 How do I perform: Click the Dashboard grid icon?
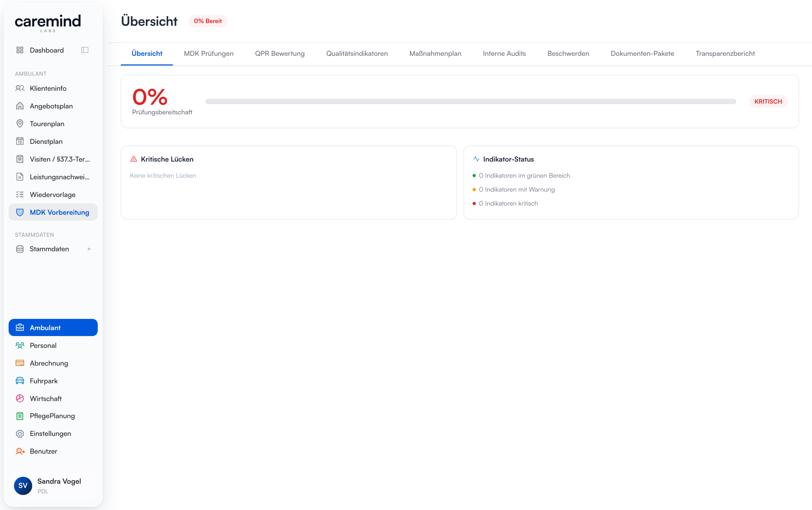(x=20, y=50)
